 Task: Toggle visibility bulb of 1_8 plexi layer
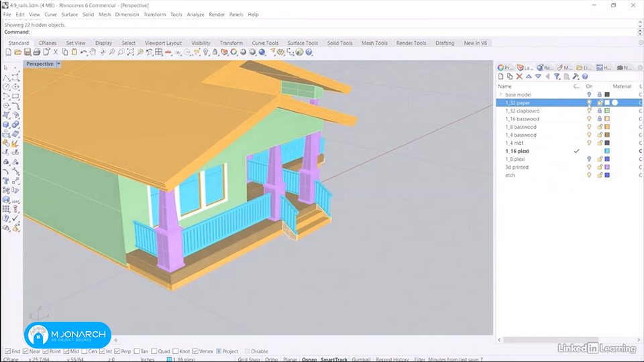[x=589, y=159]
